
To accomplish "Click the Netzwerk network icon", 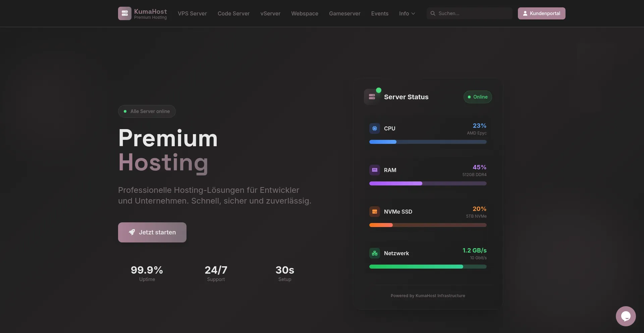I will tap(375, 253).
